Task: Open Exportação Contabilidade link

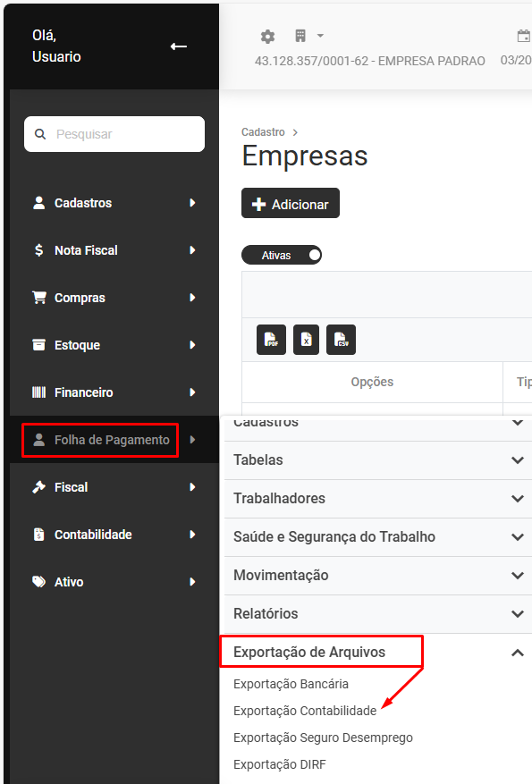Action: coord(305,711)
